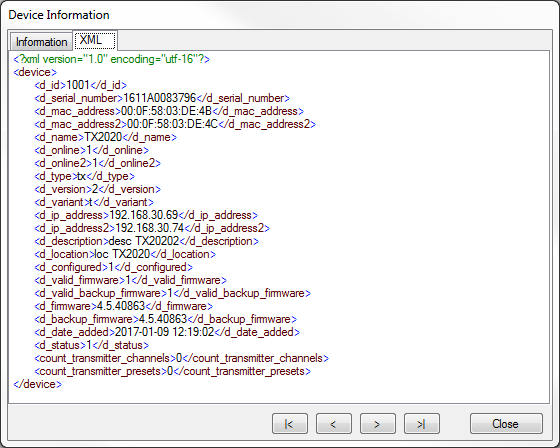The image size is (560, 448).
Task: Click the d_valid_firmware line
Action: click(130, 280)
